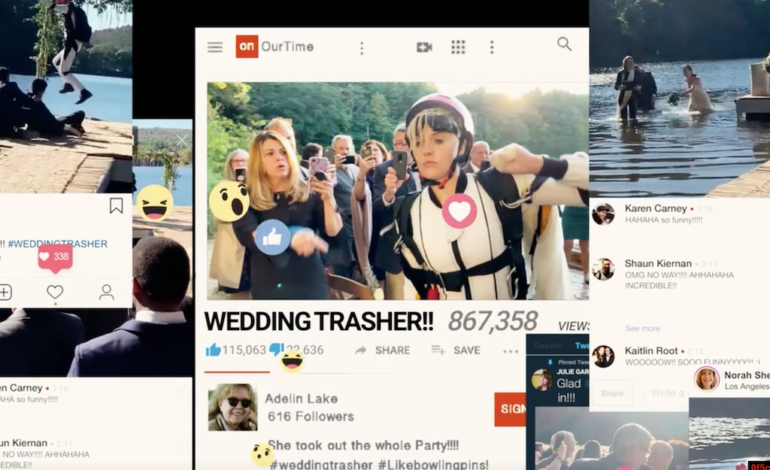Open Shaun Kiernan's avatar
Screen dimensions: 770x470
603,269
